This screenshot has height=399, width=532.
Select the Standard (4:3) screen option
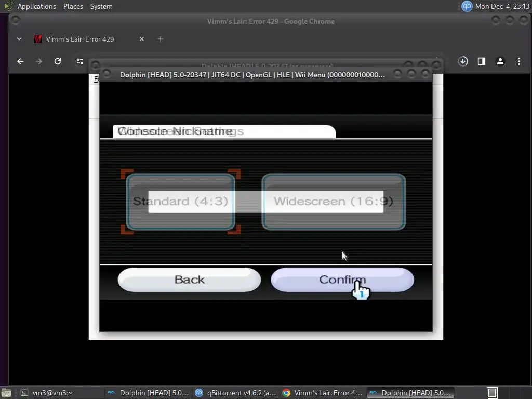[180, 202]
